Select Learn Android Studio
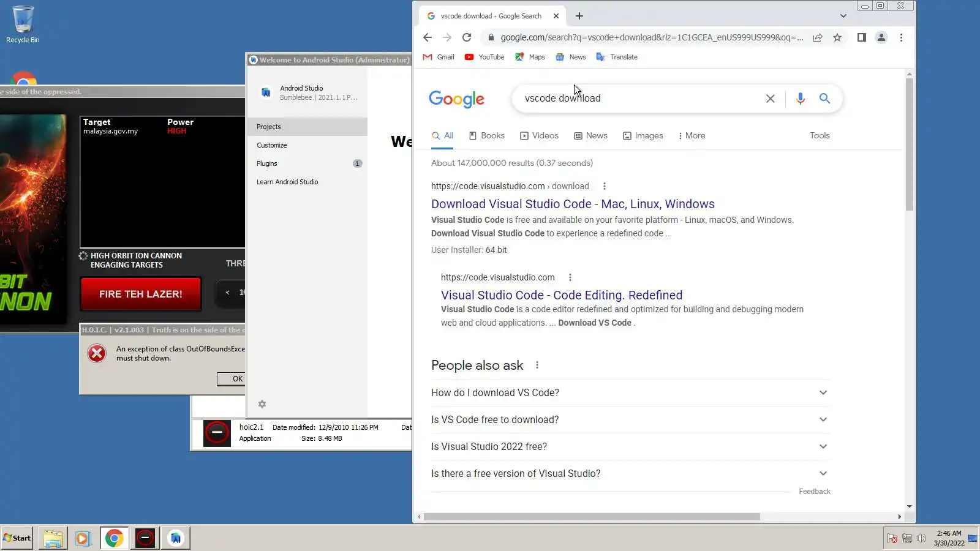 point(307,182)
